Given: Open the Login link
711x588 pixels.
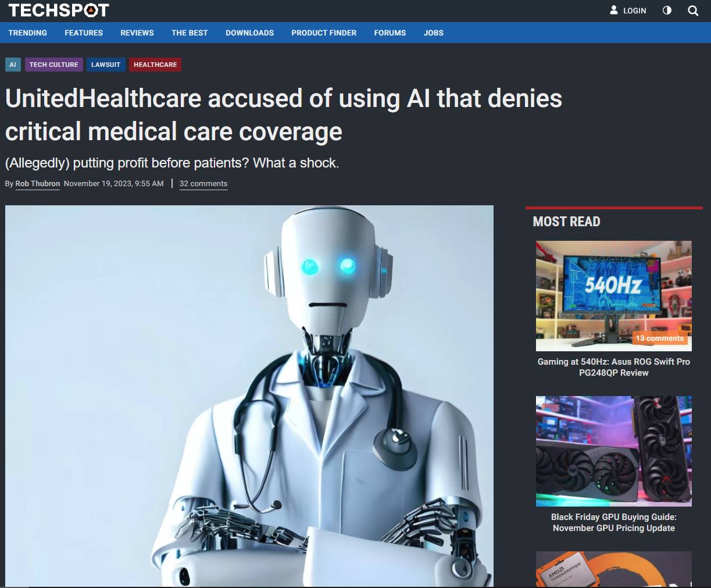Looking at the screenshot, I should point(634,10).
